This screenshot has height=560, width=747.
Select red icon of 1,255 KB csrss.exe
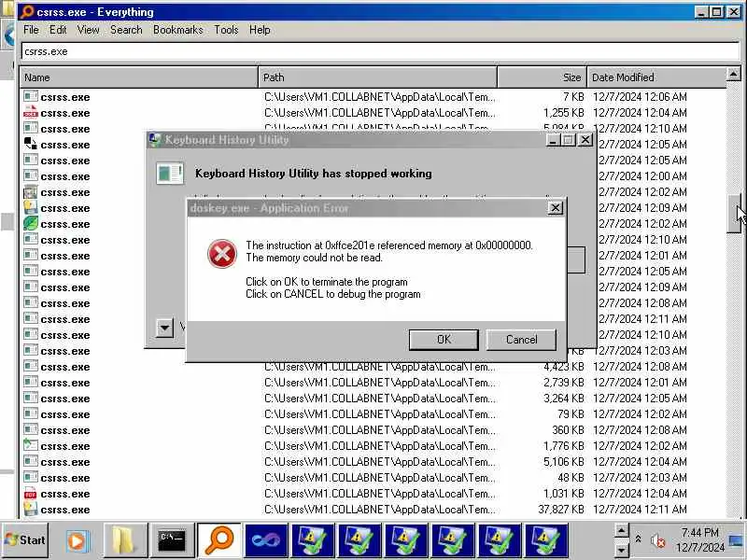(x=31, y=113)
